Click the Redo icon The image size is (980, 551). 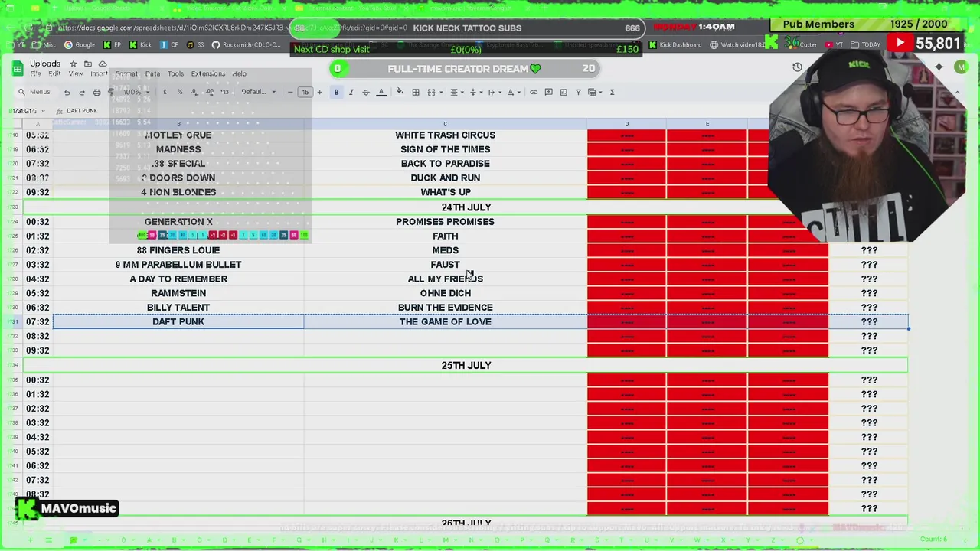[82, 92]
